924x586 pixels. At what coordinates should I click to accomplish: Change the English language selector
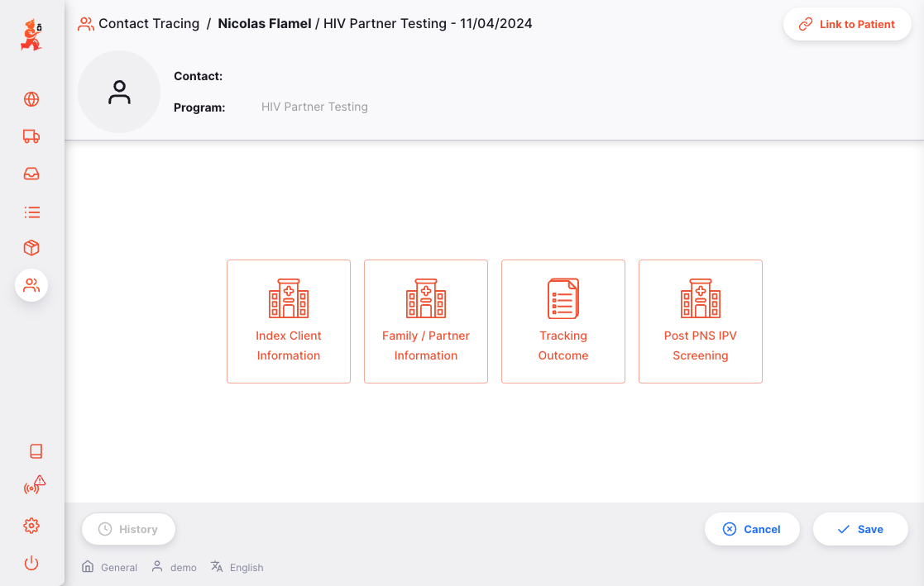click(x=237, y=567)
